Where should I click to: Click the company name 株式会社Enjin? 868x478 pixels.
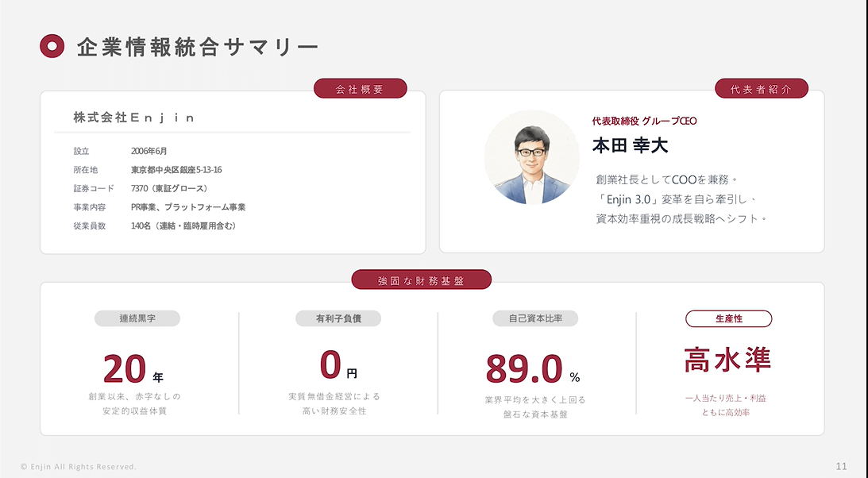pyautogui.click(x=134, y=118)
